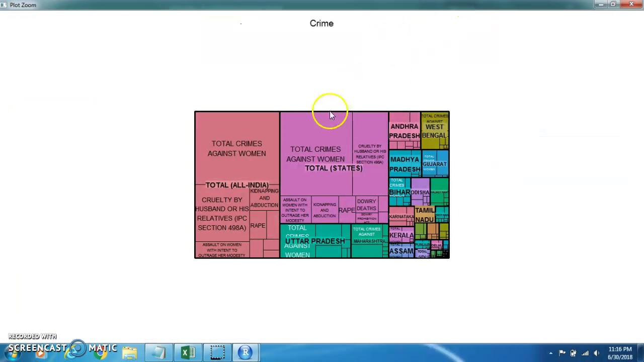Viewport: 644px width, 362px height.
Task: Maximize the Plot Zoom window
Action: (x=613, y=5)
